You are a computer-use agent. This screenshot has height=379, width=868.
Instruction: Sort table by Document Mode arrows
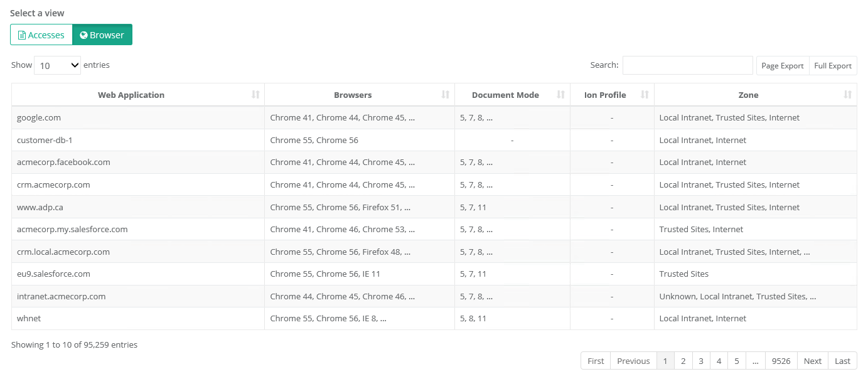(x=561, y=95)
